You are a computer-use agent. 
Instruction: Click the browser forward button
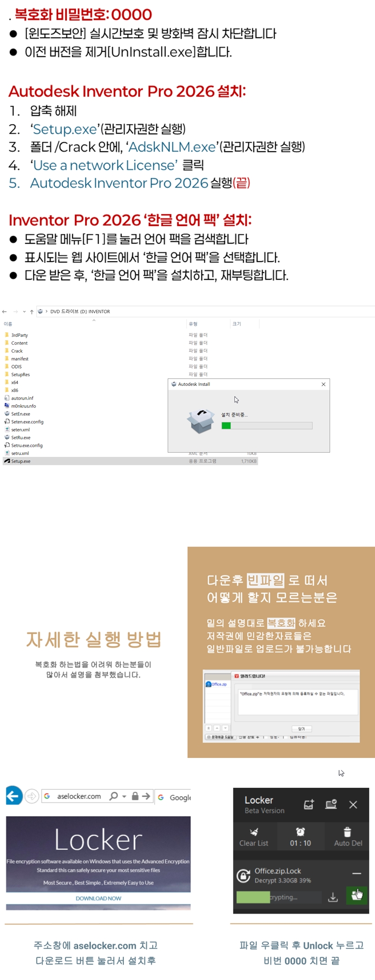click(32, 797)
